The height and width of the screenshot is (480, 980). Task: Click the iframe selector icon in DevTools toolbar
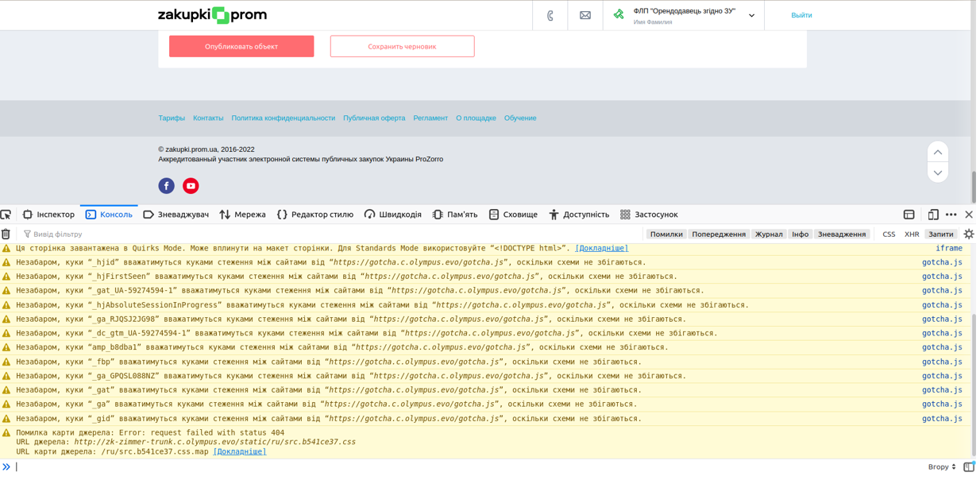tap(909, 215)
